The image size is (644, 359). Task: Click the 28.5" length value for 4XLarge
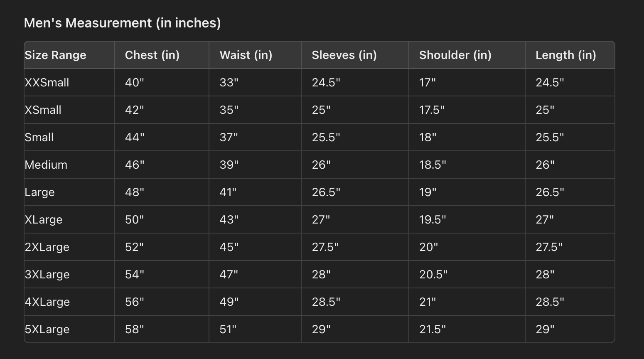(549, 302)
